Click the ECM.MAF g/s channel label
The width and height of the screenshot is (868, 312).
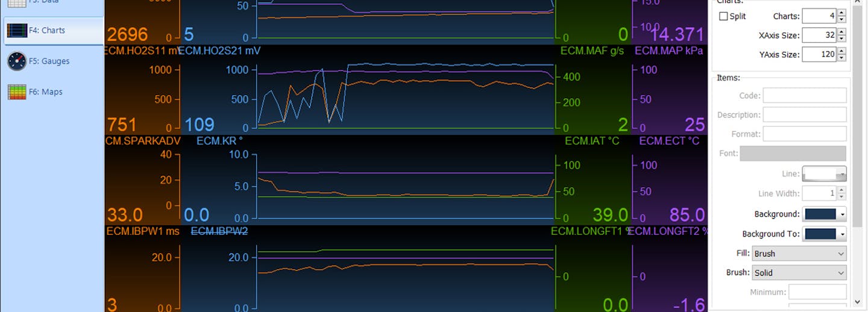tap(592, 51)
